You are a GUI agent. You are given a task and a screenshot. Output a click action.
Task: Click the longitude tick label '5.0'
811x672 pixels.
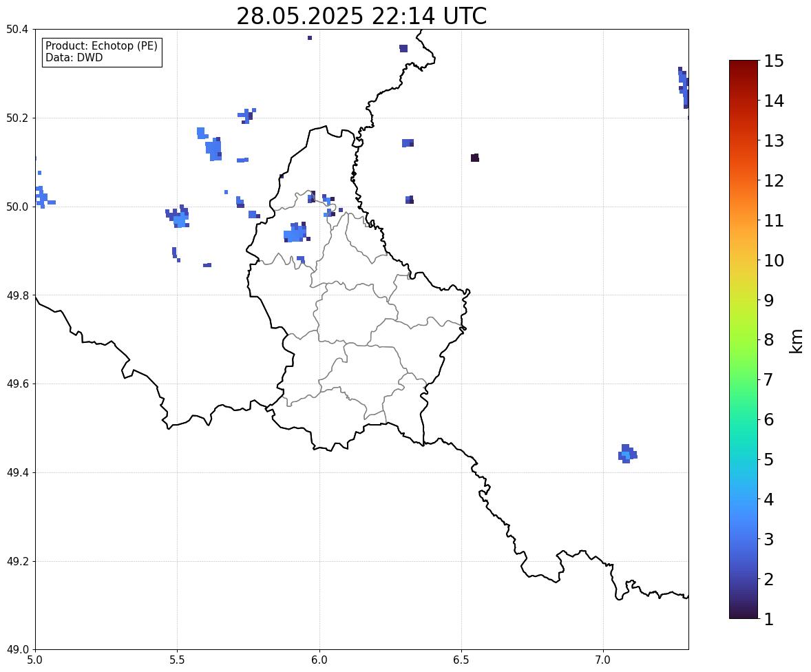pyautogui.click(x=35, y=660)
